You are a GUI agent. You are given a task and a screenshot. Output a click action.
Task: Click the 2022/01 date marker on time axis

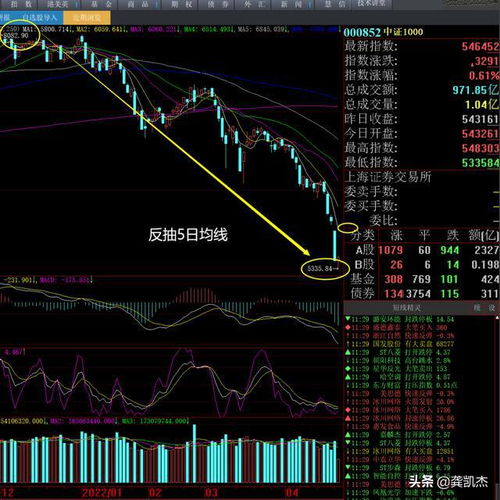click(x=101, y=493)
